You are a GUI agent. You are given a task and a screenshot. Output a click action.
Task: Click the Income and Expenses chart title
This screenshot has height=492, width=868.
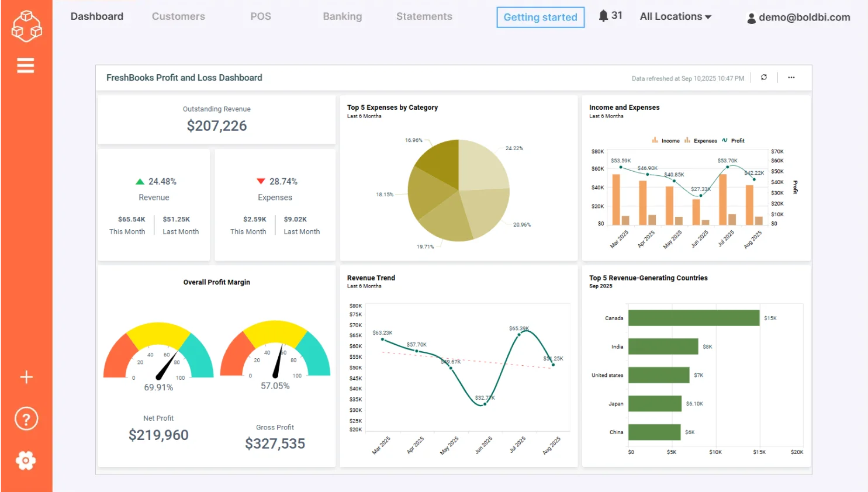pyautogui.click(x=624, y=108)
